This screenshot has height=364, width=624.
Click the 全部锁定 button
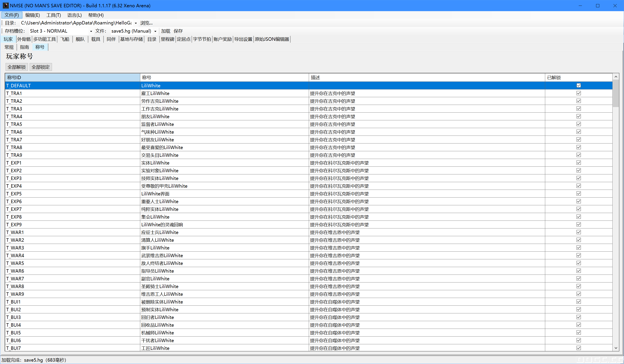[41, 67]
